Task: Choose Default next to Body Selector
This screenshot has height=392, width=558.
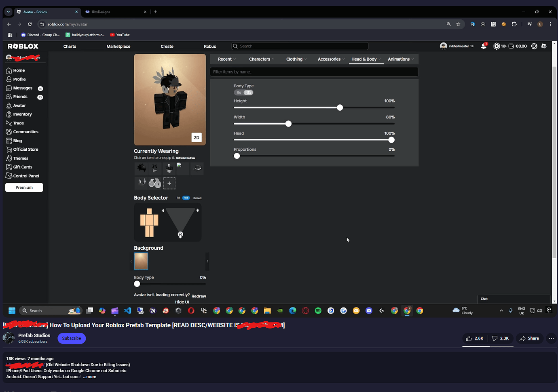Action: click(197, 198)
